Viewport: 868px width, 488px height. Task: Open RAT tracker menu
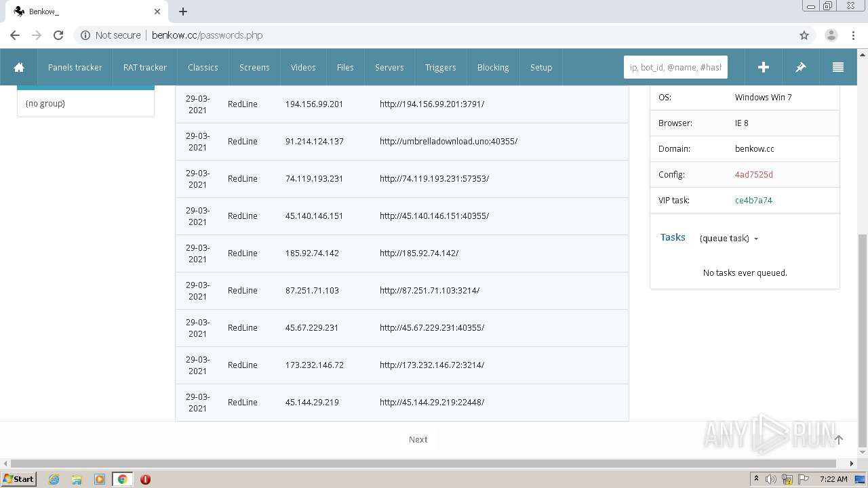[x=145, y=67]
